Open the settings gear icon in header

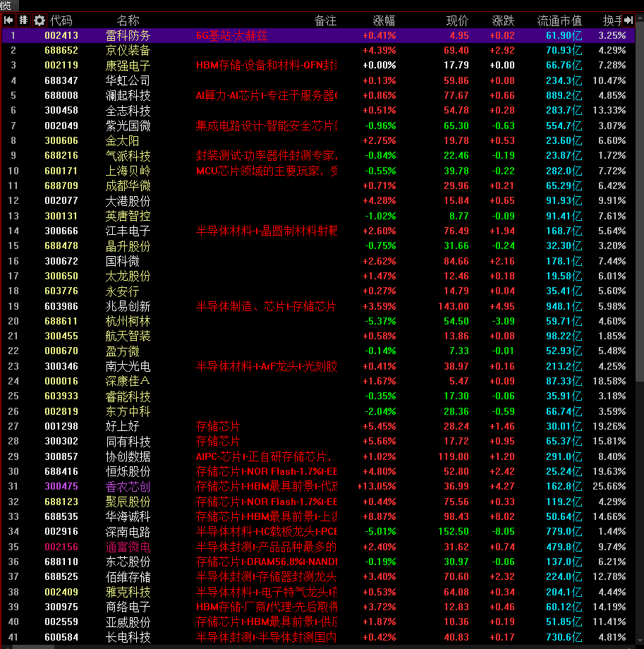pyautogui.click(x=40, y=20)
